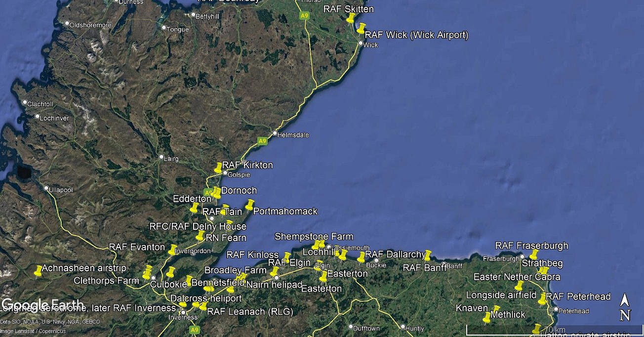Click the 'Dufftown' town name
Image resolution: width=644 pixels, height=337 pixels.
pyautogui.click(x=367, y=329)
